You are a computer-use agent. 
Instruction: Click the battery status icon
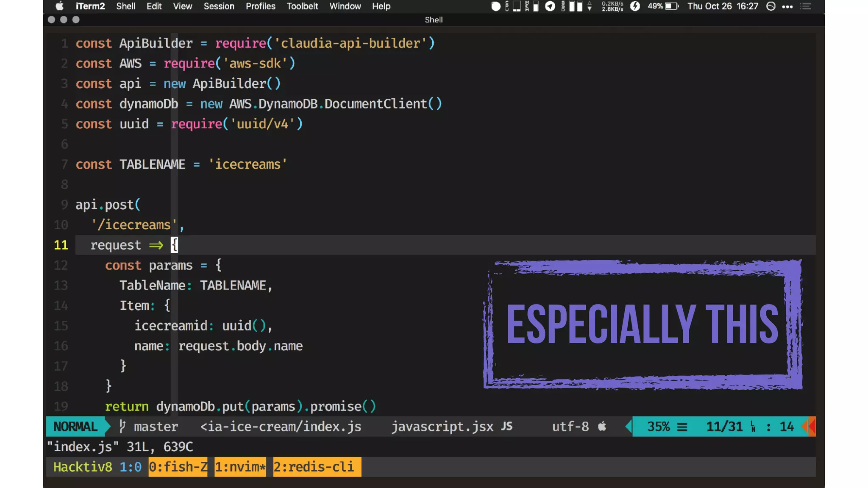(x=671, y=6)
